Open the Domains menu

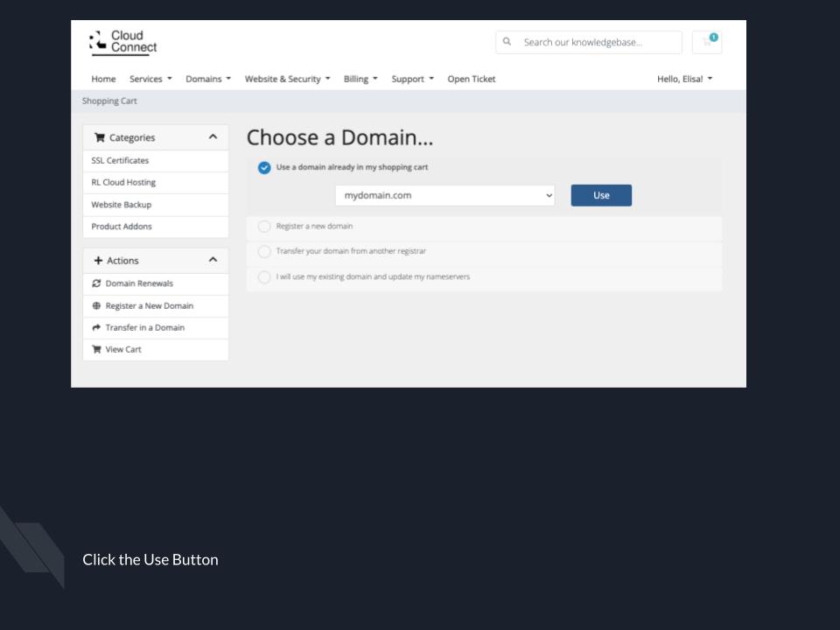[208, 79]
